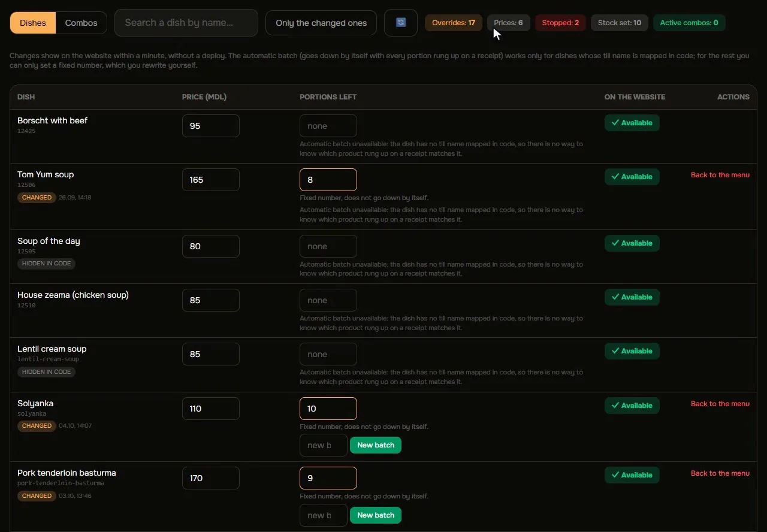This screenshot has height=532, width=767.
Task: Click the 'Borscht with beef' dish name
Action: tap(52, 120)
